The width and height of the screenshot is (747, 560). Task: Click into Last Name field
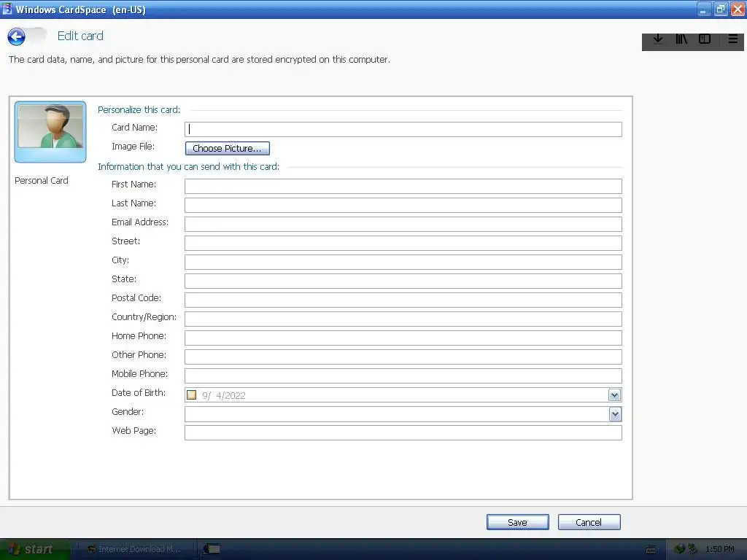[403, 205]
